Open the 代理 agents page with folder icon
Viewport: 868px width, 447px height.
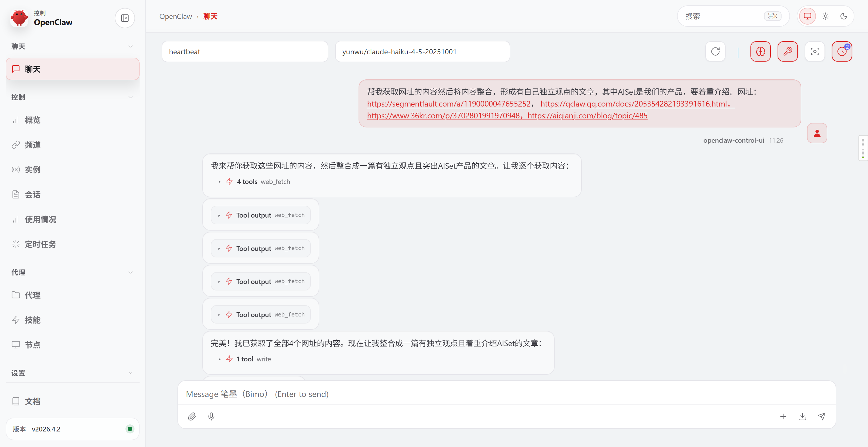click(x=72, y=295)
